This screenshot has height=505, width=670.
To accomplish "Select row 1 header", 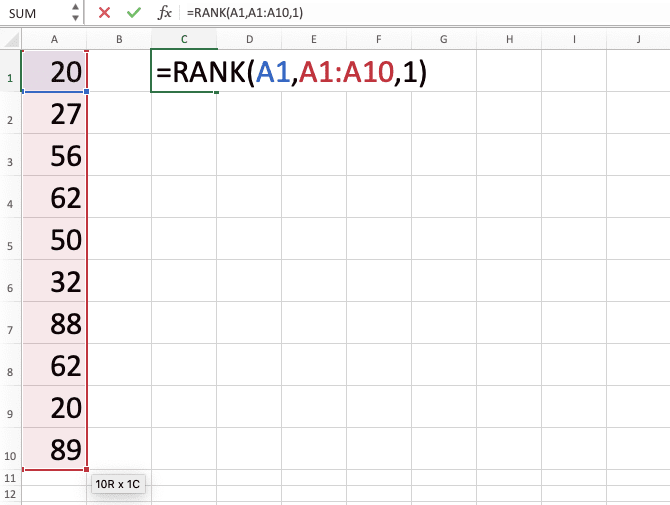I will click(10, 71).
